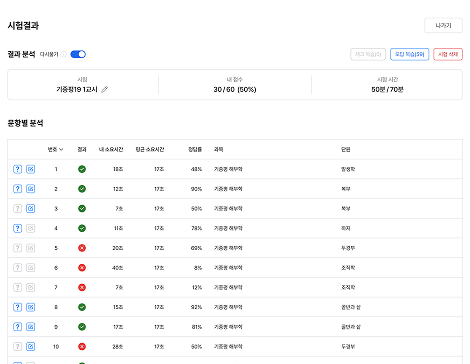Click the 문항별 분석 section heading
The height and width of the screenshot is (364, 470).
coord(25,123)
